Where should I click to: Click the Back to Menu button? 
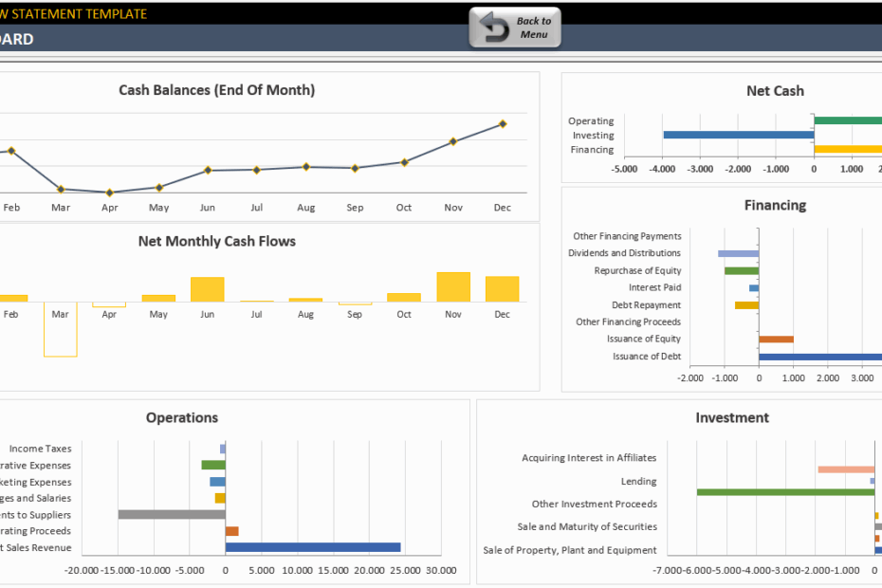coord(515,28)
